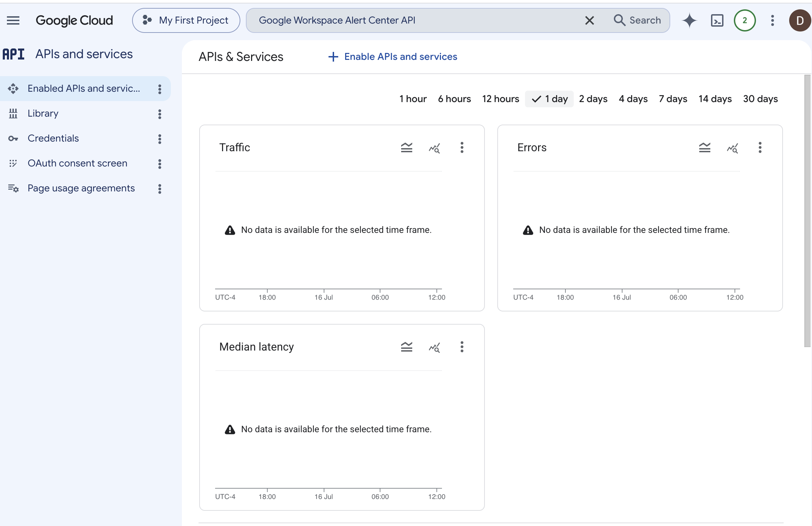Explore Traffic chart in Metrics Explorer
812x526 pixels.
(x=434, y=148)
